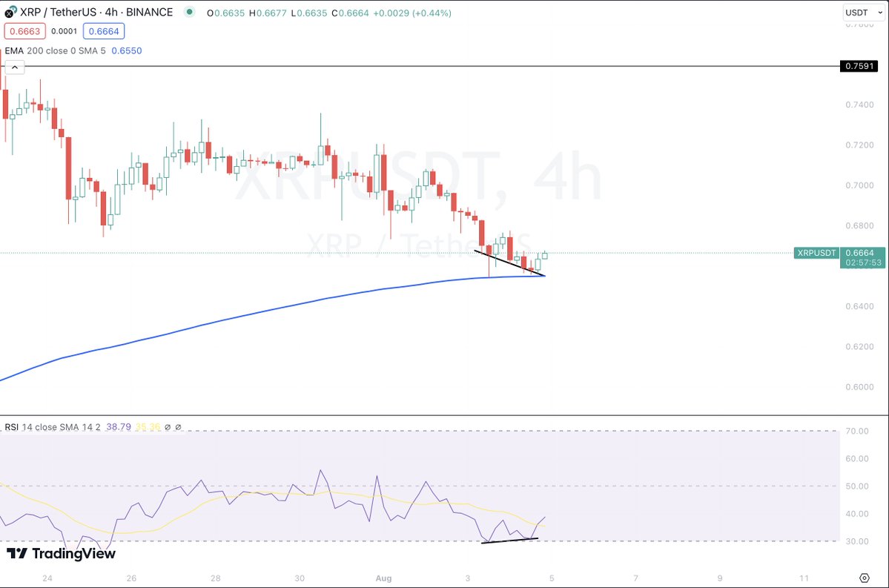Click the +0.0029 (+0.44%) change readout
The height and width of the screenshot is (588, 889).
412,13
